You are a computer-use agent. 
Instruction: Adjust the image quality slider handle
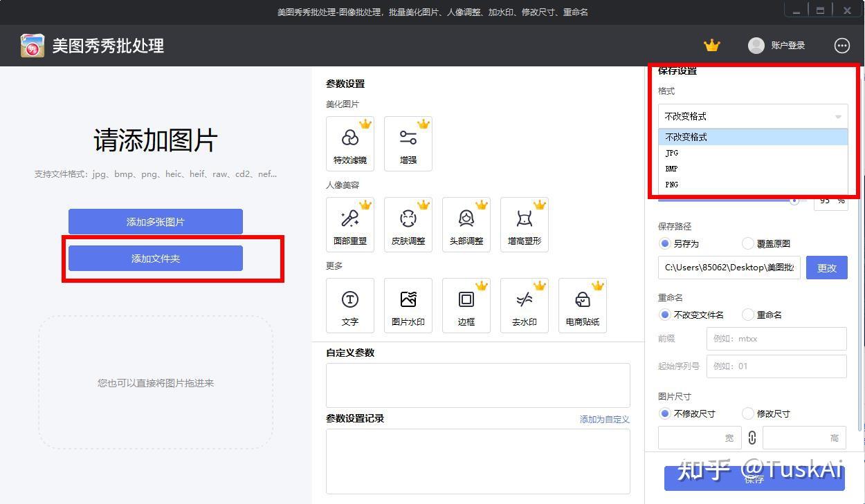(x=794, y=200)
